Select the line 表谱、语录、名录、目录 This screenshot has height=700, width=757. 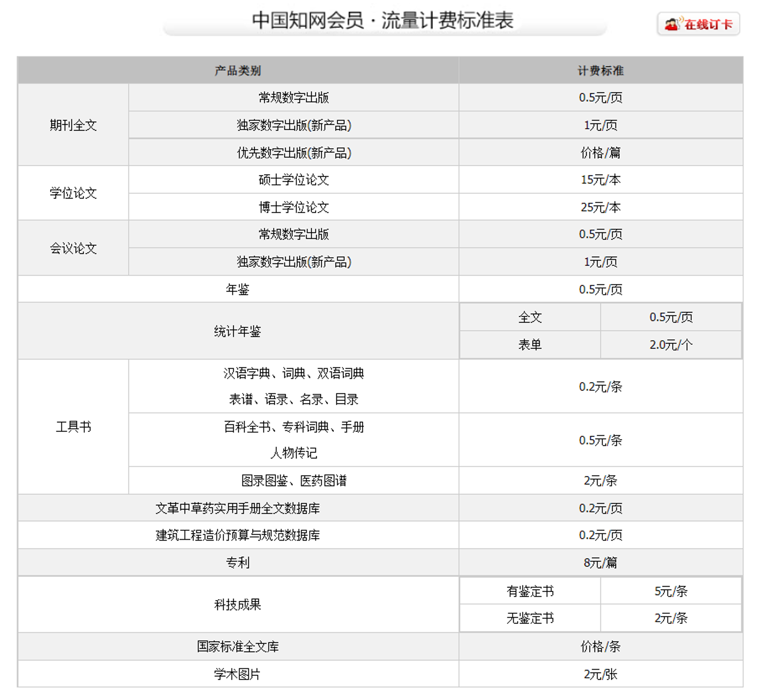point(293,399)
